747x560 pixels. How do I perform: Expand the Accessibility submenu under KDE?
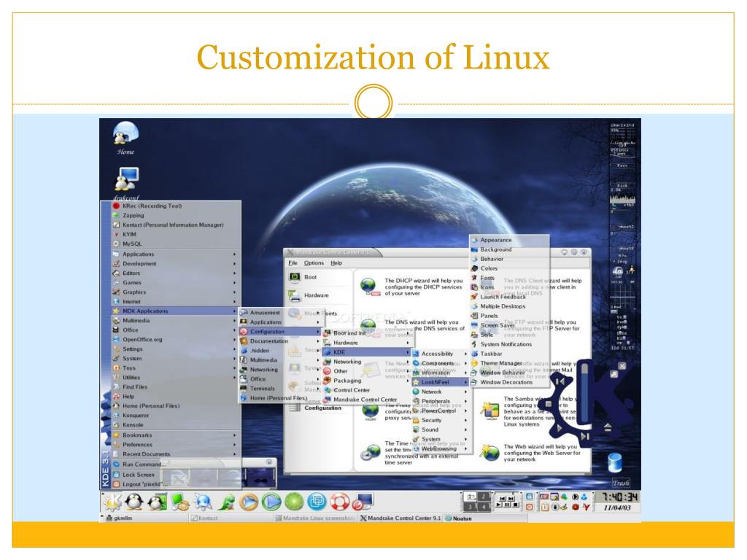coord(440,354)
